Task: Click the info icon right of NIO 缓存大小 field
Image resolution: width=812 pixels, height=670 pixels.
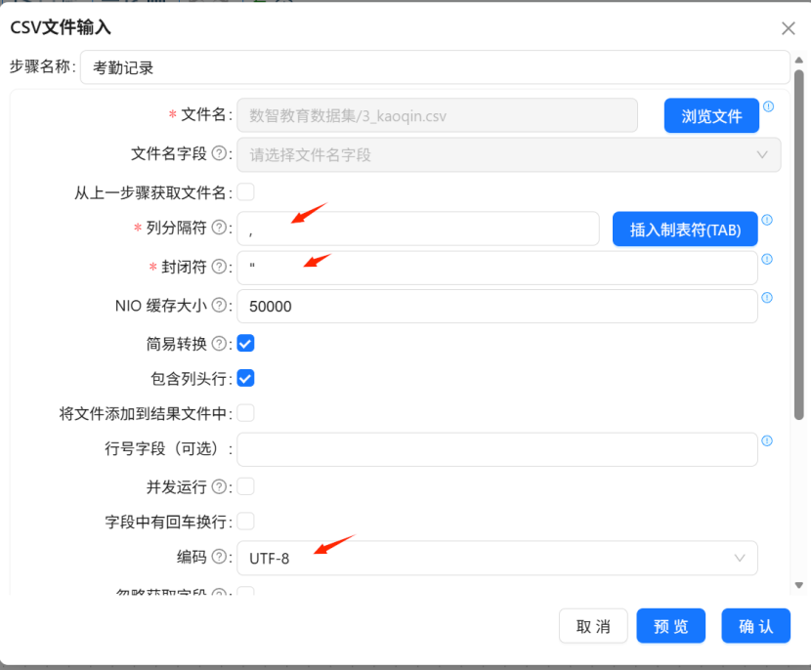Action: [x=767, y=298]
